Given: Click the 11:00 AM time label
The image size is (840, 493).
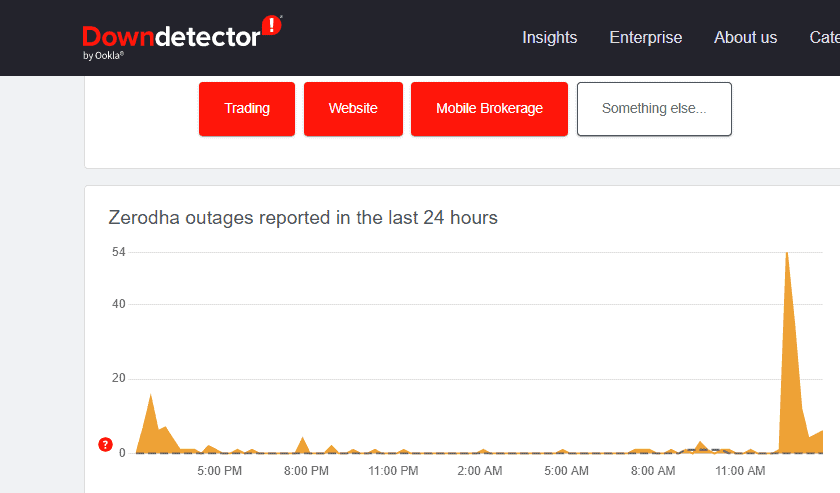Looking at the screenshot, I should pos(740,470).
